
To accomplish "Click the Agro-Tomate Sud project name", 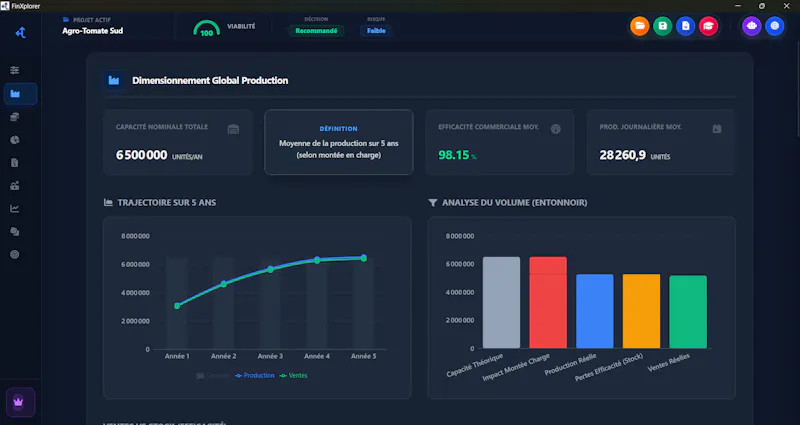I will (92, 31).
